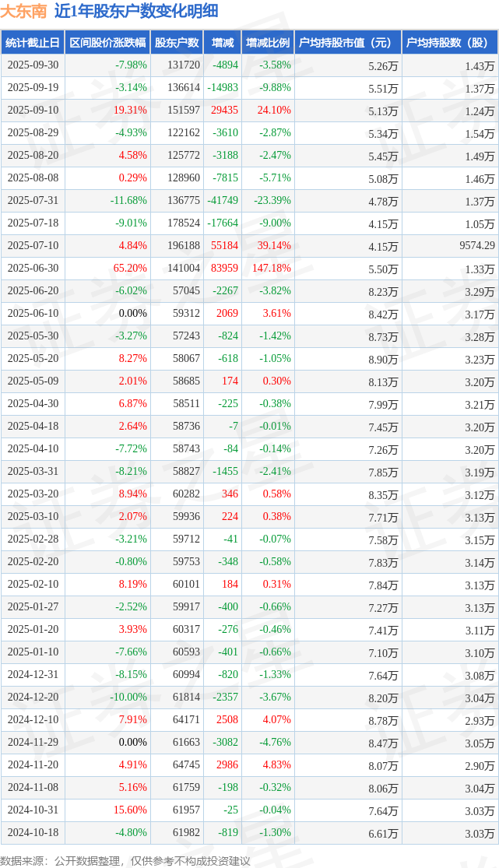Select the 2024-10-18 date cell
499x868 pixels.
32,833
